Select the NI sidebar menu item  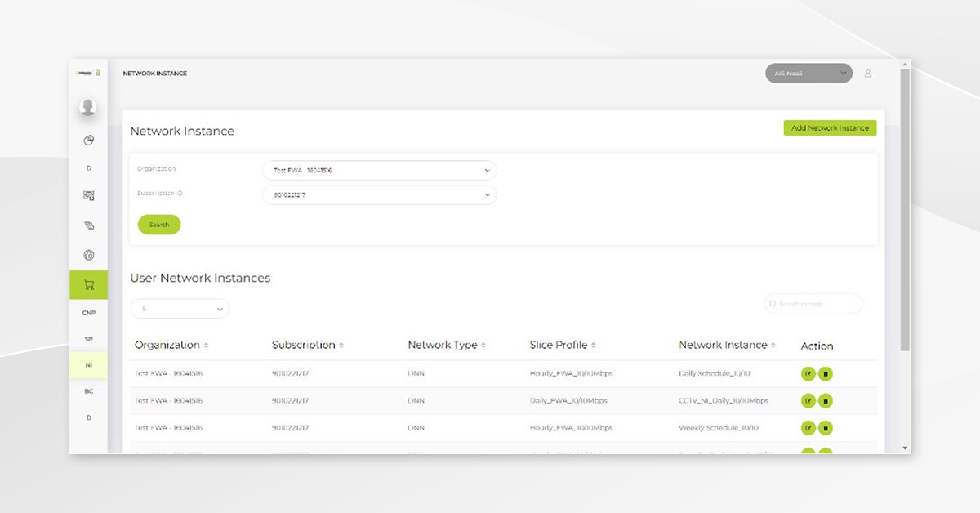(88, 365)
